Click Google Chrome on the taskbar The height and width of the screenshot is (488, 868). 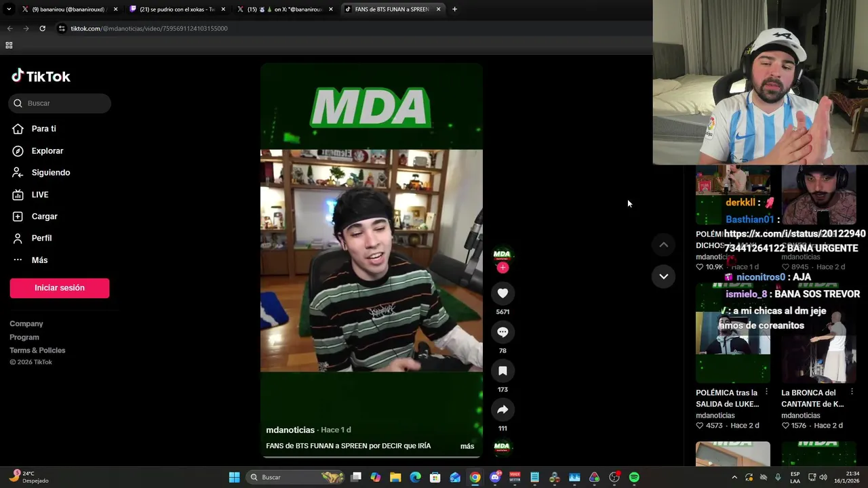tap(475, 477)
